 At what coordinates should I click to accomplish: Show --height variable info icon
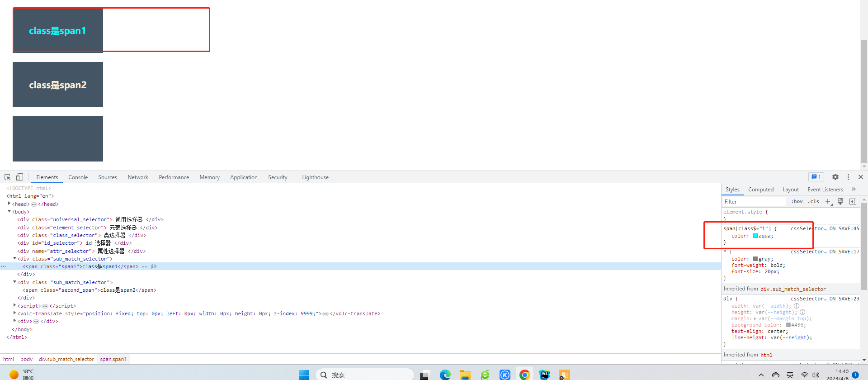pos(802,312)
